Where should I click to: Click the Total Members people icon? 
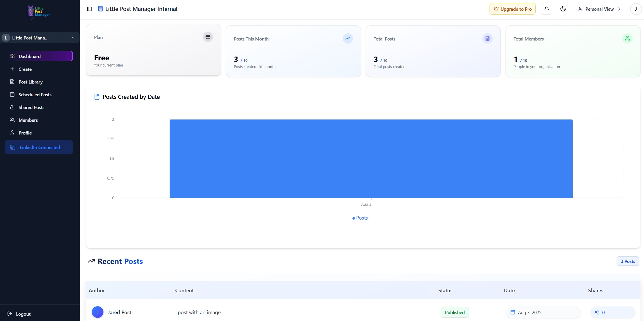[x=627, y=38]
